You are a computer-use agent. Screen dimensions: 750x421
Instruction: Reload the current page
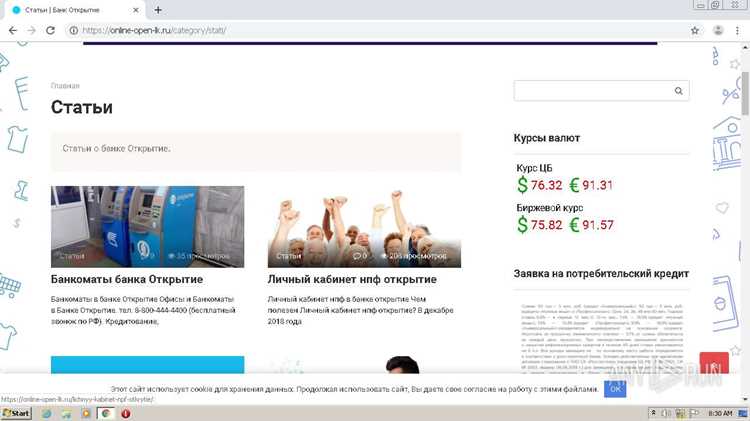click(x=50, y=30)
